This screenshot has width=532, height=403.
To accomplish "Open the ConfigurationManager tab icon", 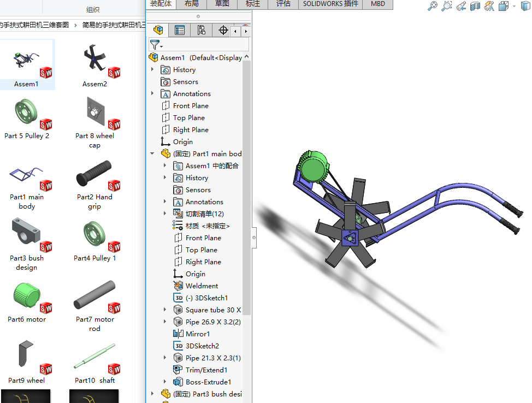I will (201, 31).
